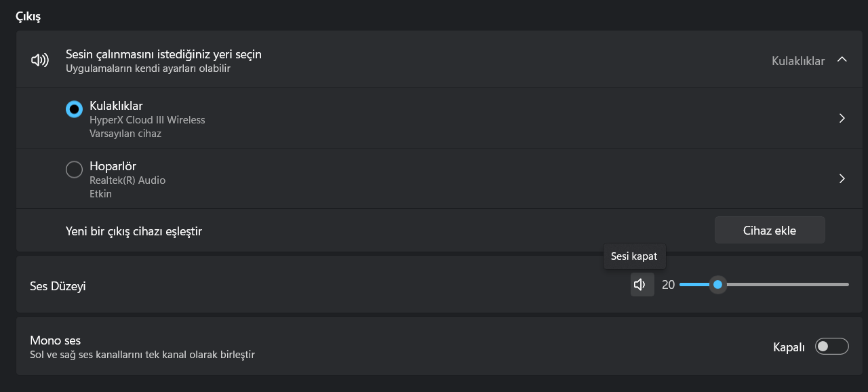
Task: Click the Mono ses title text
Action: [55, 340]
